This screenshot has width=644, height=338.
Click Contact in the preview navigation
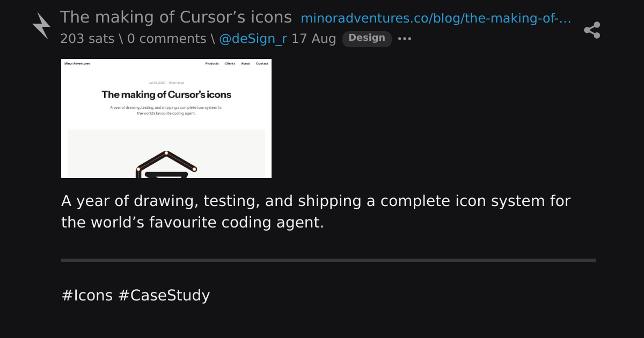point(262,63)
